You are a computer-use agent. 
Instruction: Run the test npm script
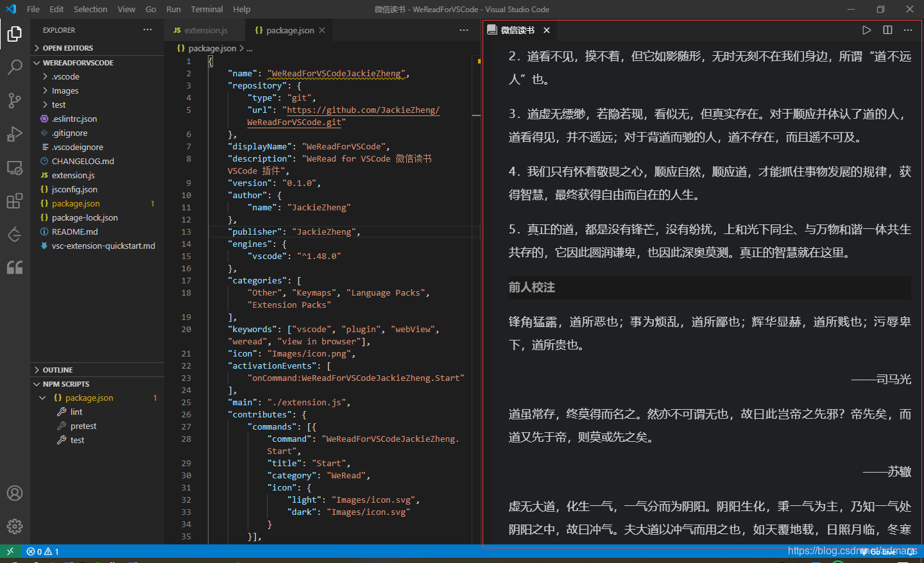coord(77,440)
